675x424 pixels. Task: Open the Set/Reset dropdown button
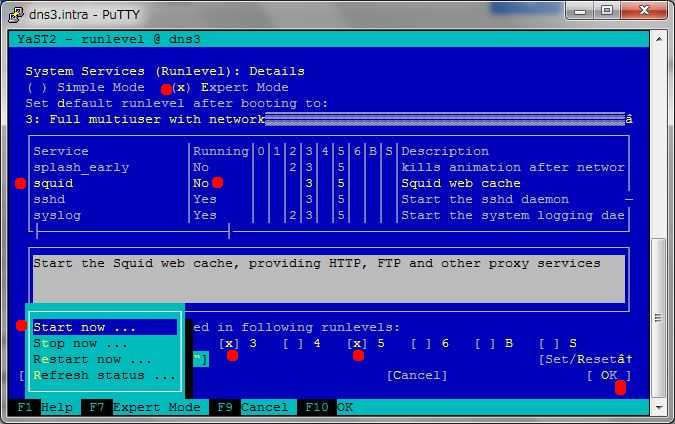585,359
